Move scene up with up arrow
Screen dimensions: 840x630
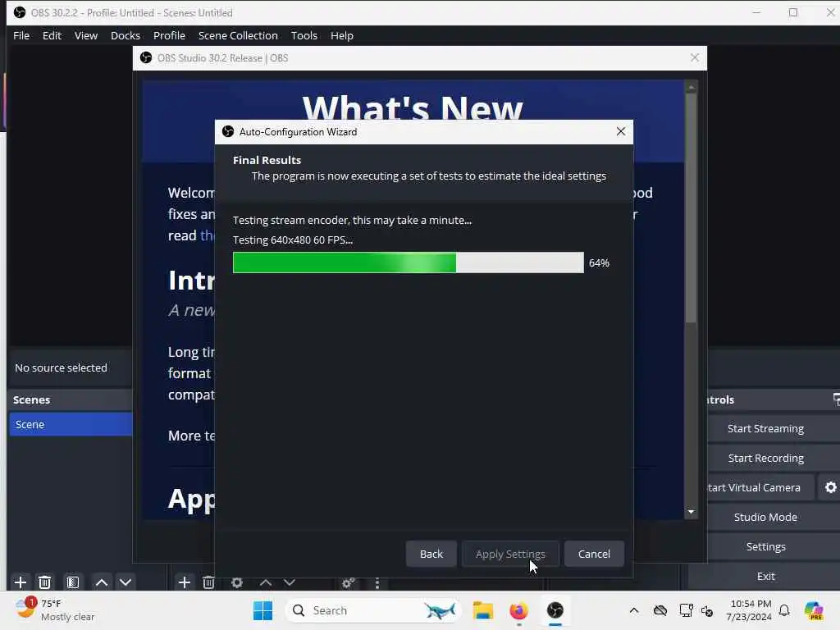tap(101, 582)
